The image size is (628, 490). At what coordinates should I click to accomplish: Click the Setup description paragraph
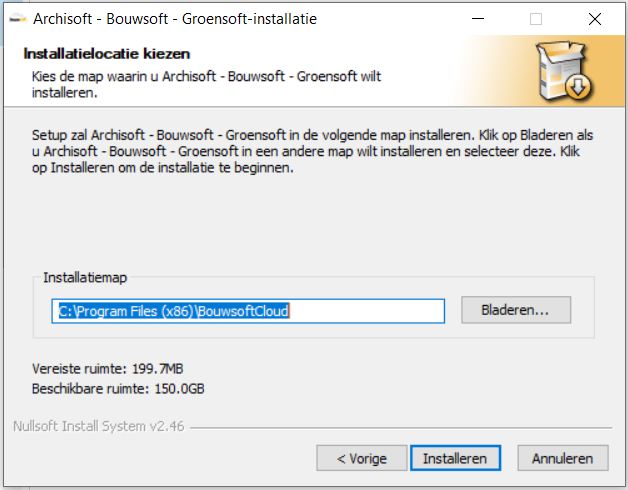pyautogui.click(x=312, y=151)
